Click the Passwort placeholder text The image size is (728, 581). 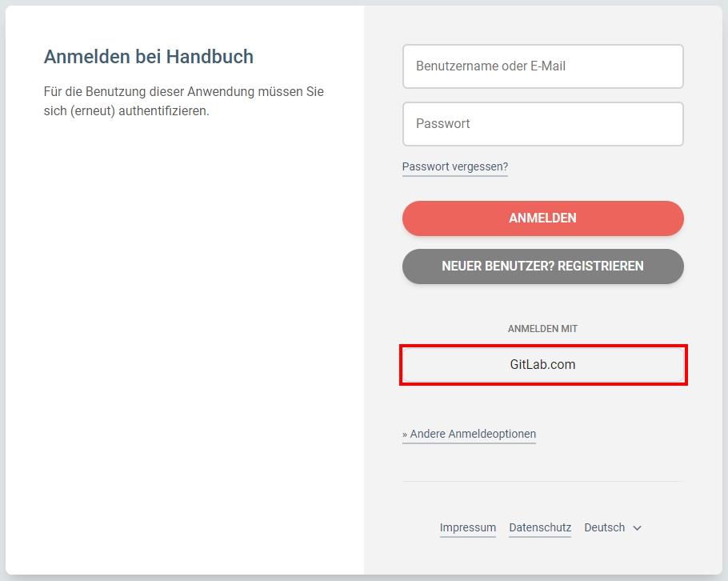(443, 123)
